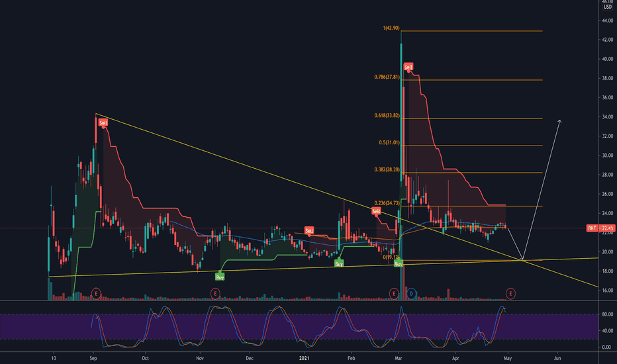Click the 2021 label on the time axis
The width and height of the screenshot is (617, 364).
[304, 358]
